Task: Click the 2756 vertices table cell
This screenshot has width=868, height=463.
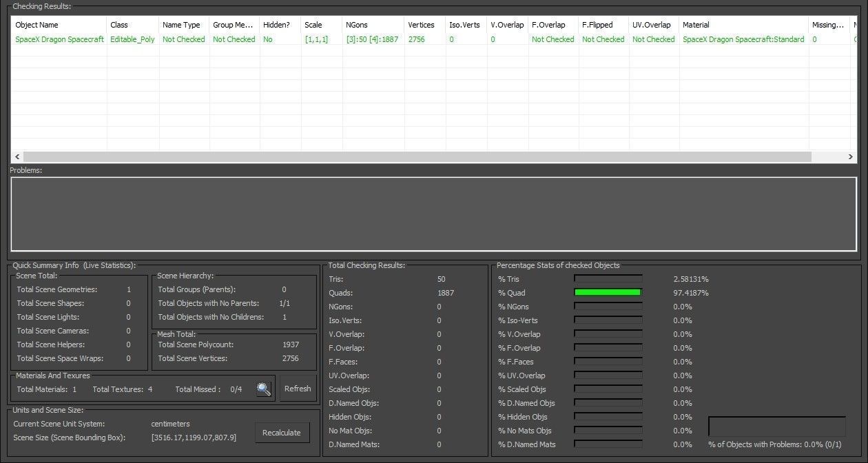Action: [416, 39]
